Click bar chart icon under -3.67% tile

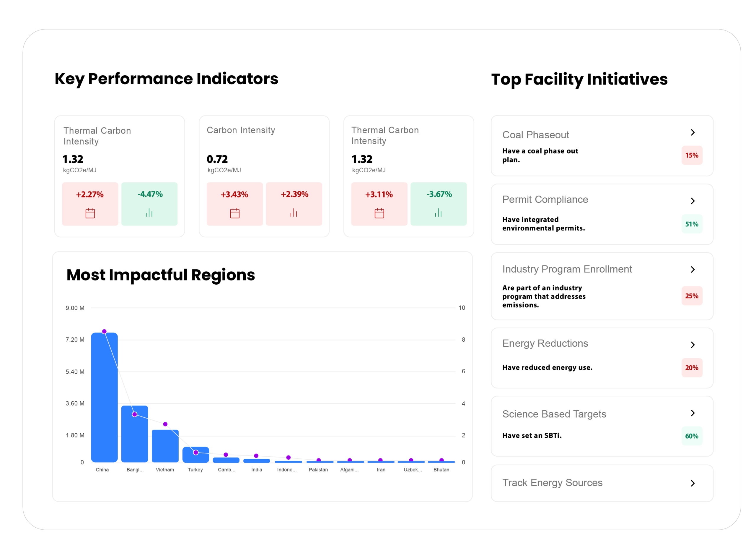coord(438,213)
